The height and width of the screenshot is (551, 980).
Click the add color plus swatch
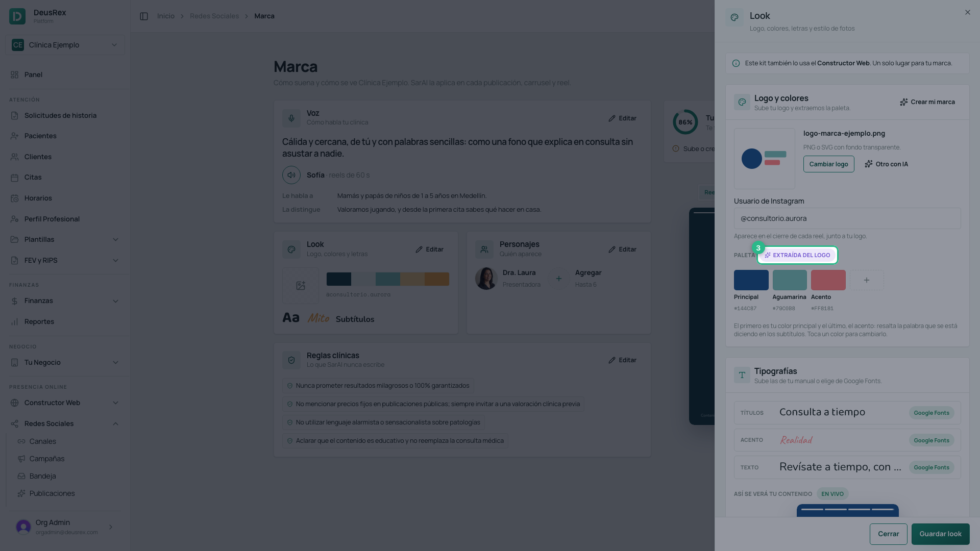click(x=867, y=280)
